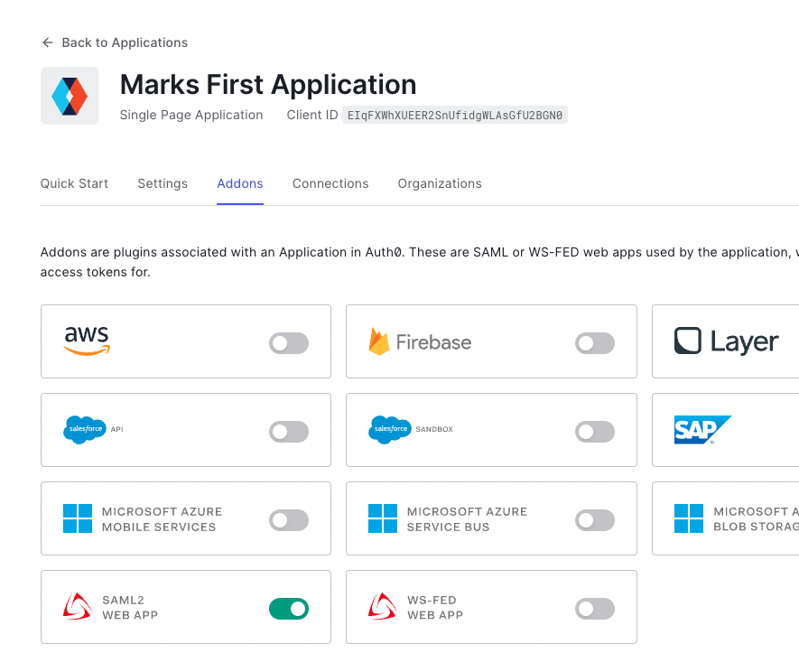This screenshot has height=672, width=799.
Task: Copy the Client ID value
Action: click(454, 116)
